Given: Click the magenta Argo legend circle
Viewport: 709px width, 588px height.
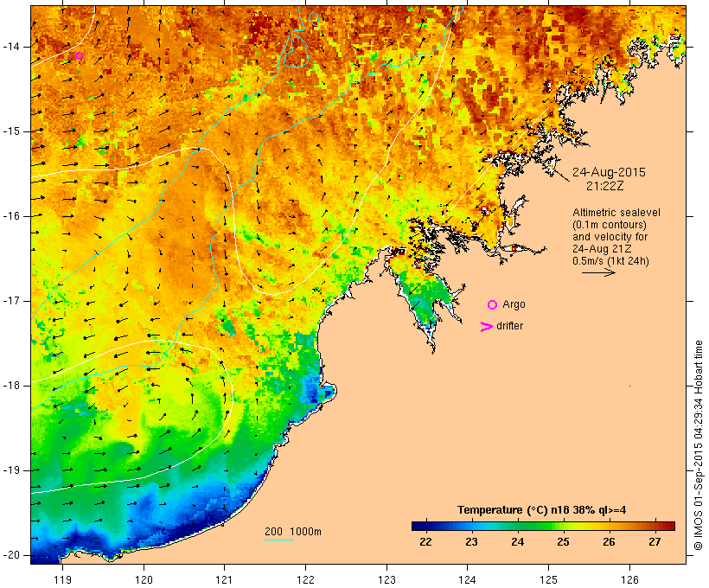Looking at the screenshot, I should click(x=493, y=305).
